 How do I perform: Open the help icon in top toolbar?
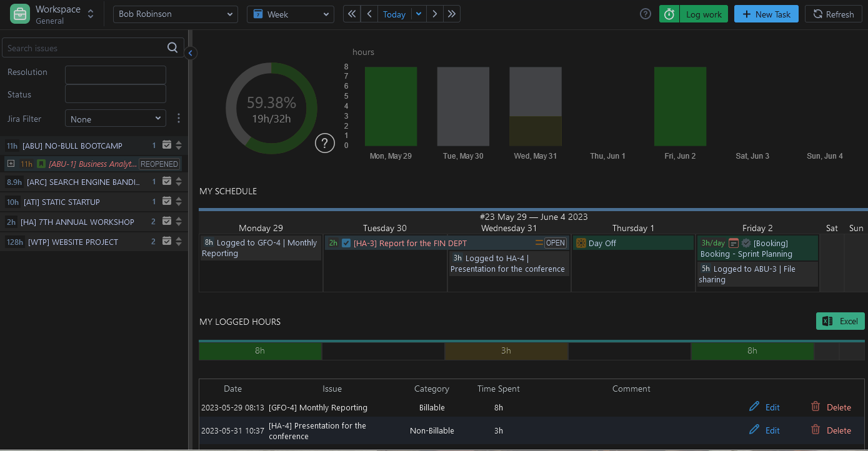(646, 14)
